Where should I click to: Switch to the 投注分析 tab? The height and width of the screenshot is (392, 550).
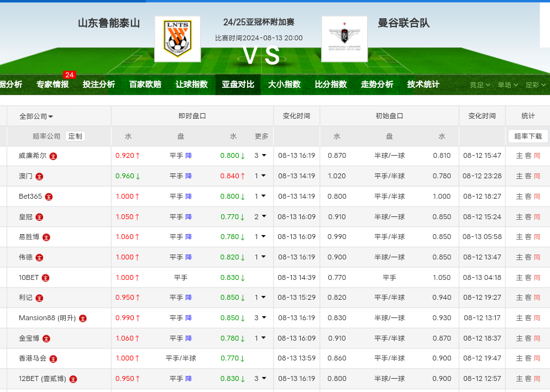tap(98, 84)
